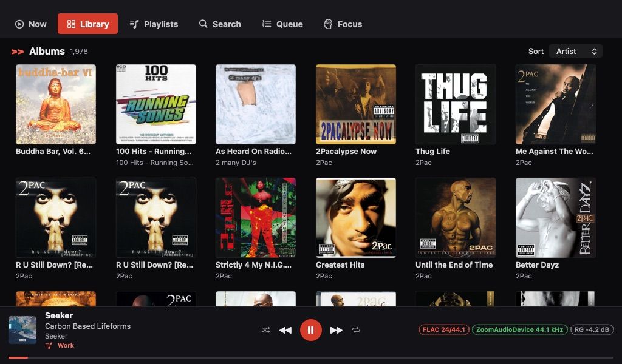Open the 2Pacalypse Now album cover
The height and width of the screenshot is (364, 622).
[356, 104]
